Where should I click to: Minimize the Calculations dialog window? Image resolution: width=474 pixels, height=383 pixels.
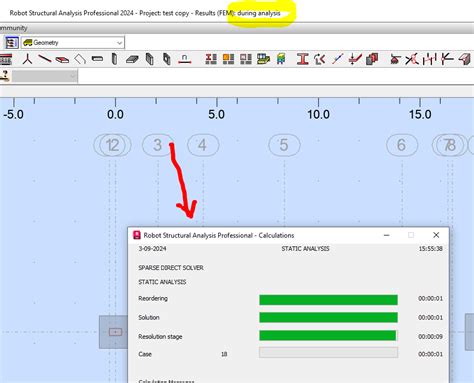[387, 235]
